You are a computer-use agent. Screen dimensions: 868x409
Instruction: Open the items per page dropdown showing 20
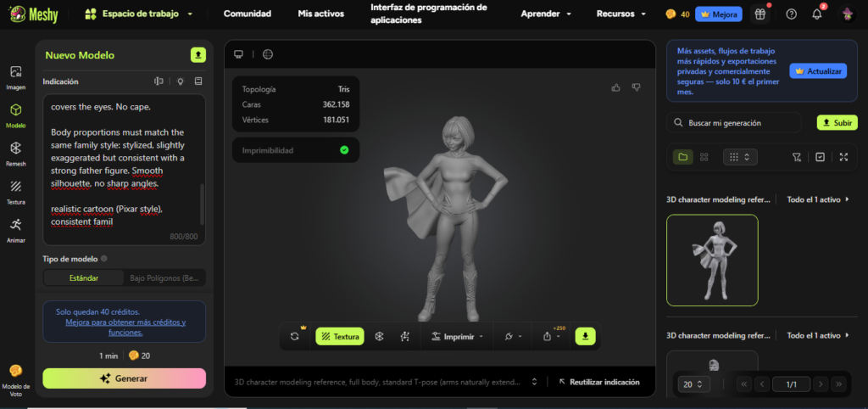pos(693,384)
